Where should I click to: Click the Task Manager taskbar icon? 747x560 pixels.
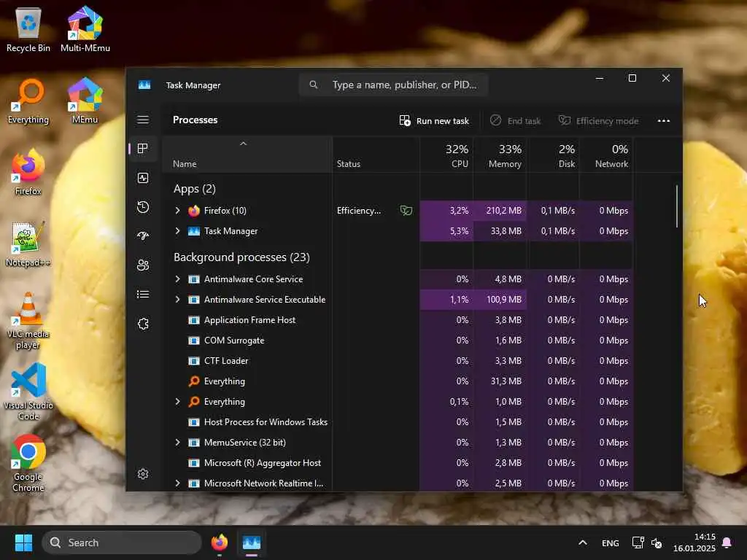coord(252,542)
